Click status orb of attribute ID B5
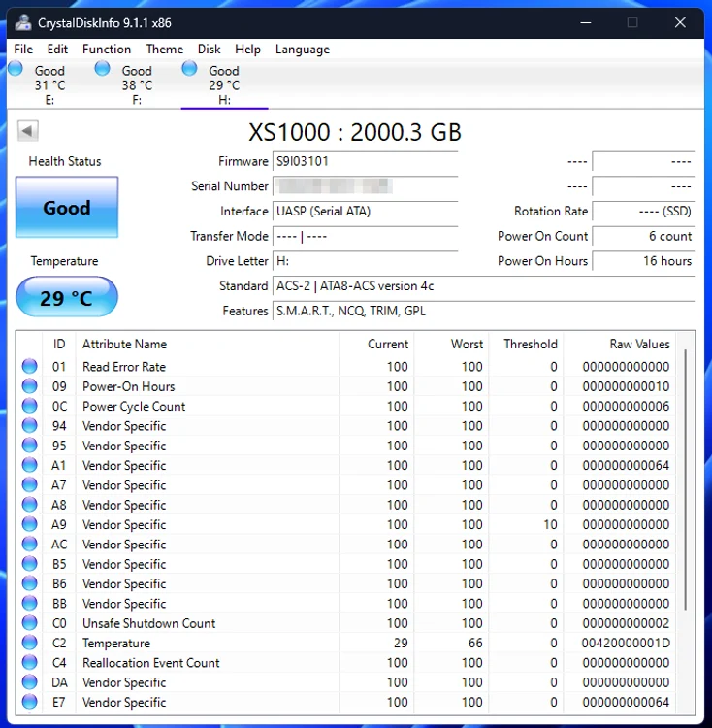The image size is (712, 728). click(30, 564)
